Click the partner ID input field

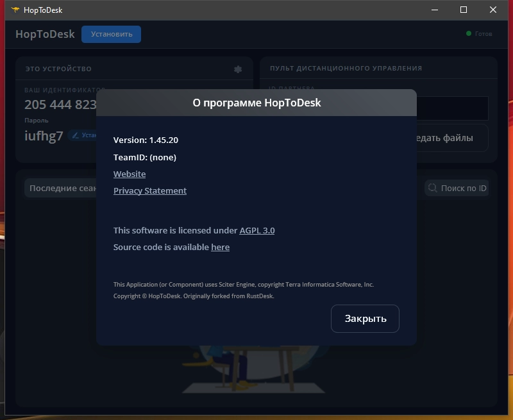452,108
